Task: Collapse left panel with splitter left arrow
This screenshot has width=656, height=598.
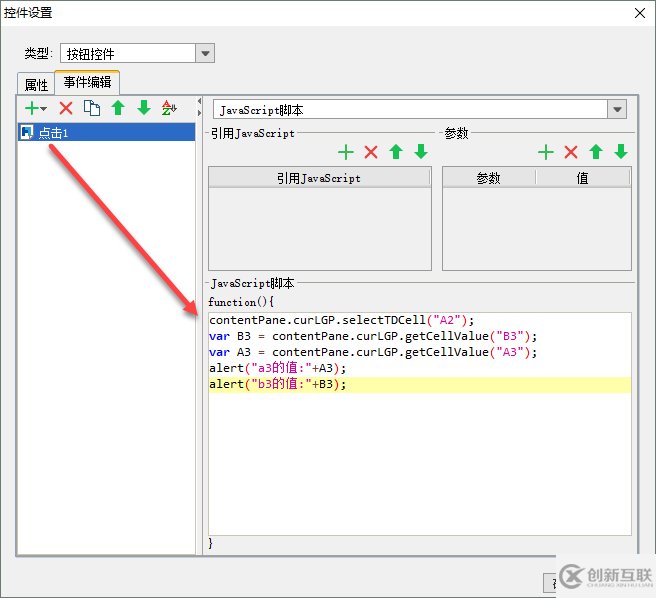Action: [x=199, y=101]
